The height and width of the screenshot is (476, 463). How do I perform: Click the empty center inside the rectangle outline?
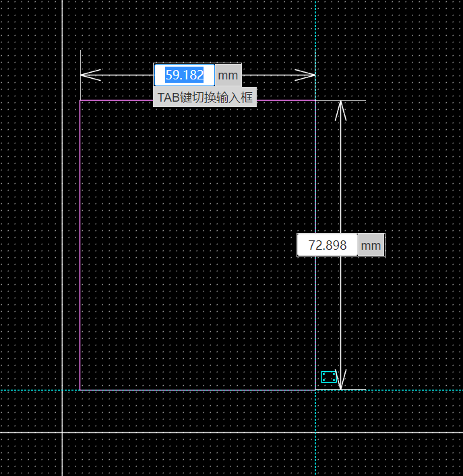pos(197,246)
